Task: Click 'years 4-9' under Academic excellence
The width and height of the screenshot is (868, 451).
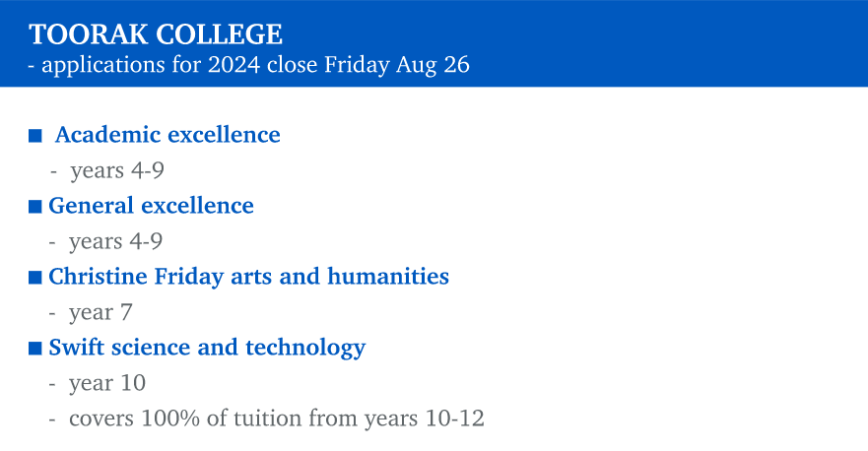Action: (117, 170)
